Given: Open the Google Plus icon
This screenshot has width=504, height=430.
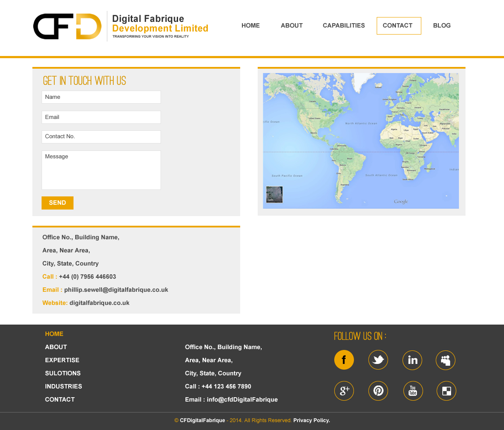Looking at the screenshot, I should coord(344,391).
